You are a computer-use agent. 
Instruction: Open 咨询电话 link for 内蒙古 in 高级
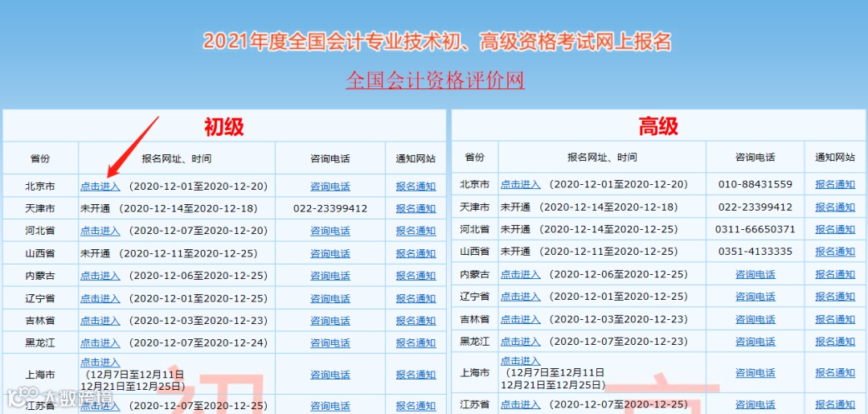[755, 274]
